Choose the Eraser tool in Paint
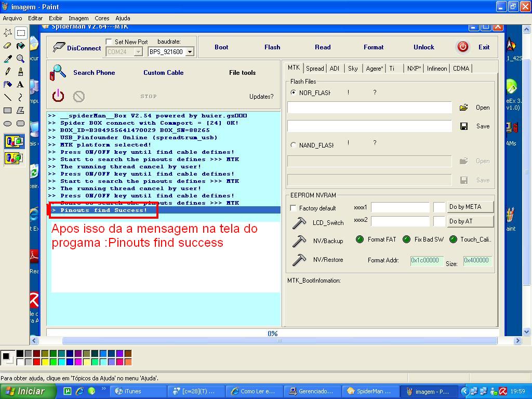 [x=8, y=46]
